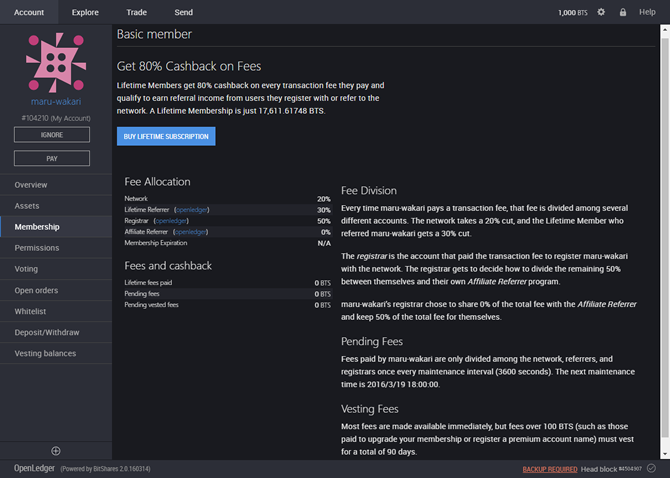Screen dimensions: 670x478
Task: Open the settings gear icon
Action: pos(601,12)
